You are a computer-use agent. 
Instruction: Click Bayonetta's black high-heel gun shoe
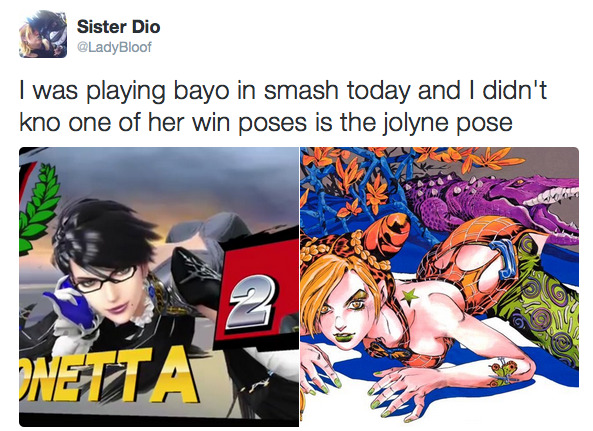[196, 275]
